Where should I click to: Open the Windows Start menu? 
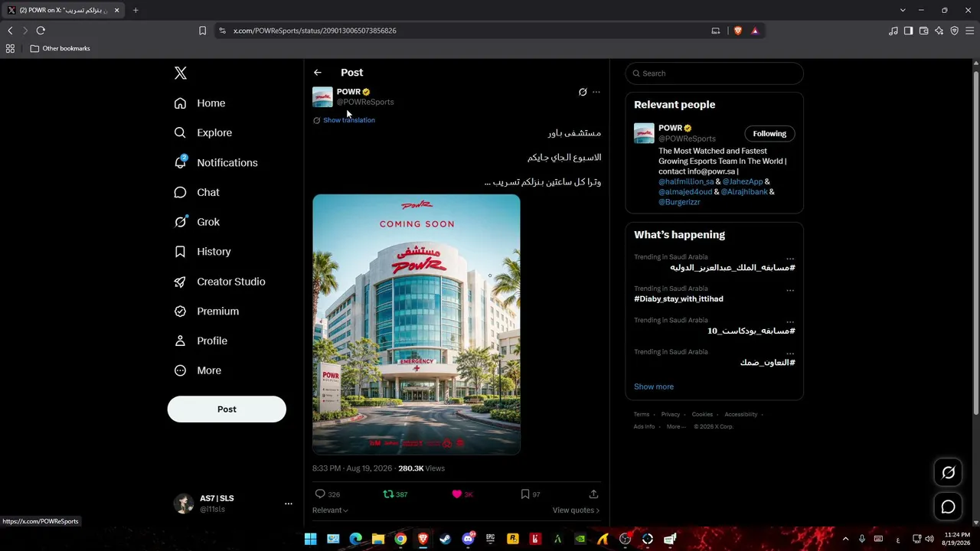pyautogui.click(x=311, y=539)
